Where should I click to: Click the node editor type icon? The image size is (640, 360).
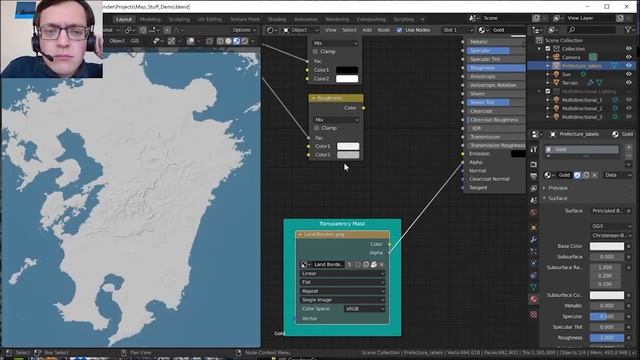click(271, 30)
